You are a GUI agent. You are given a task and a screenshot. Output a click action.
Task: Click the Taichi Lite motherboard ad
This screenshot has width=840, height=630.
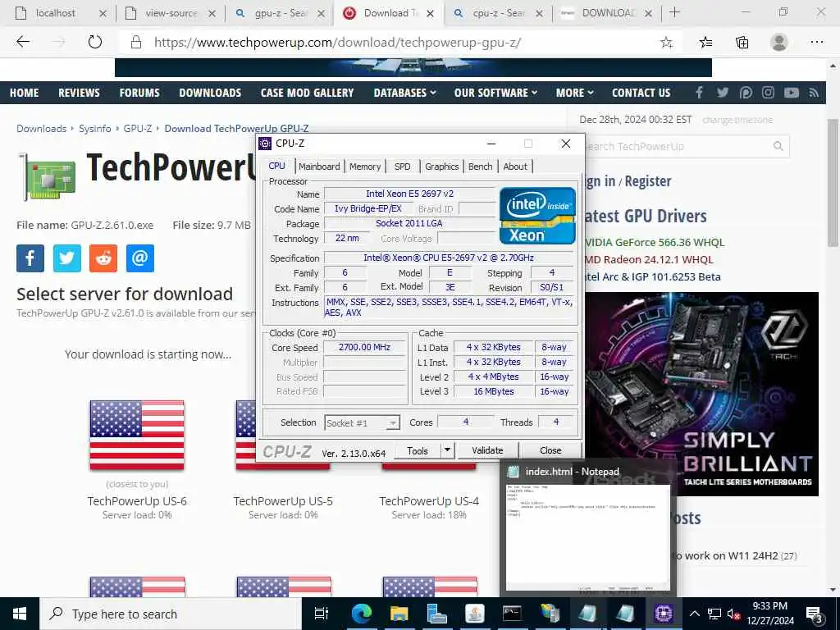tap(702, 394)
